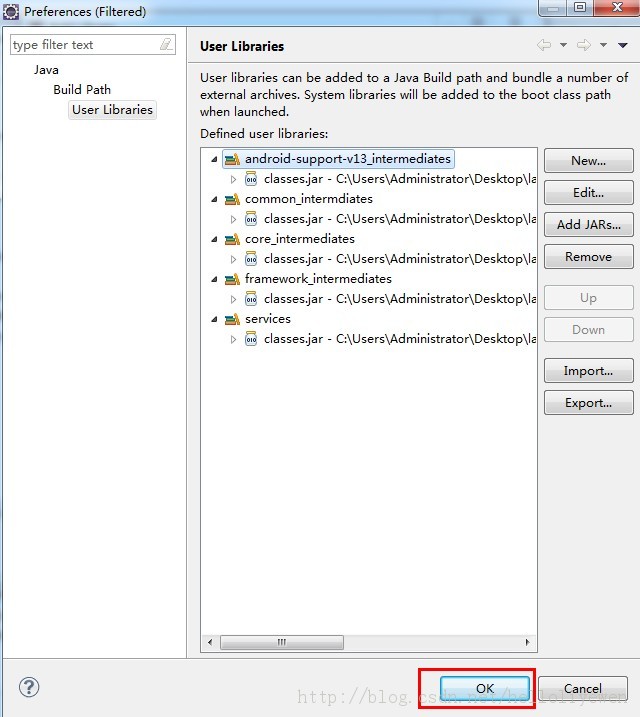Open the view menu dropdown triangle
The height and width of the screenshot is (717, 640).
(x=623, y=45)
